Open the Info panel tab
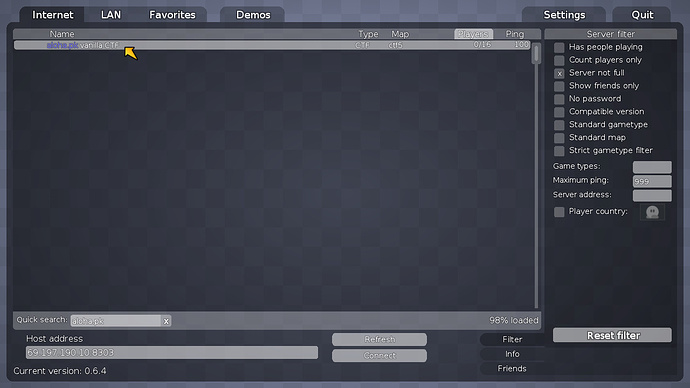The width and height of the screenshot is (690, 388). pos(512,354)
